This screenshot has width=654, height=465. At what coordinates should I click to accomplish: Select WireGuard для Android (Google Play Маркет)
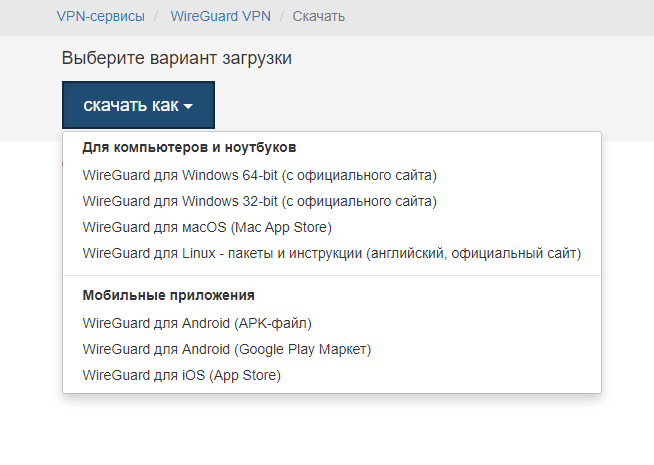(226, 349)
